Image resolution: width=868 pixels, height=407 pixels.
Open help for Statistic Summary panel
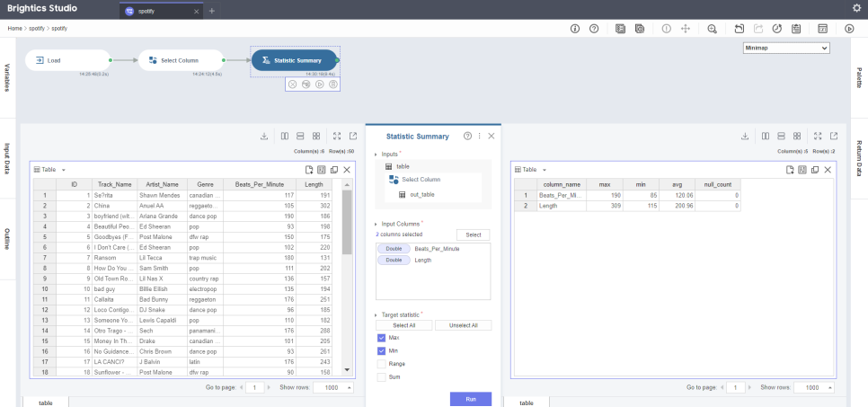point(467,137)
